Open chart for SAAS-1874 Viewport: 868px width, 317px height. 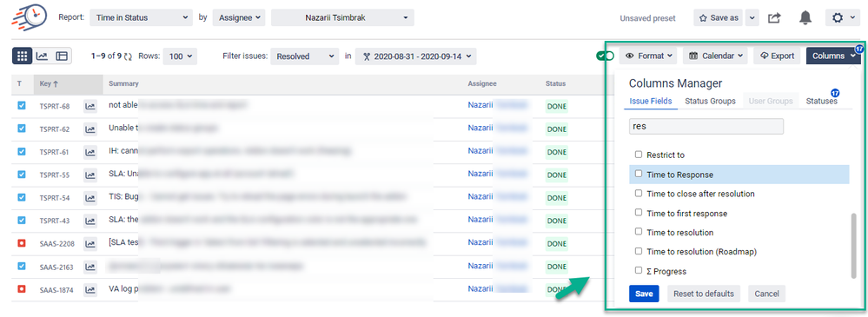pos(89,289)
